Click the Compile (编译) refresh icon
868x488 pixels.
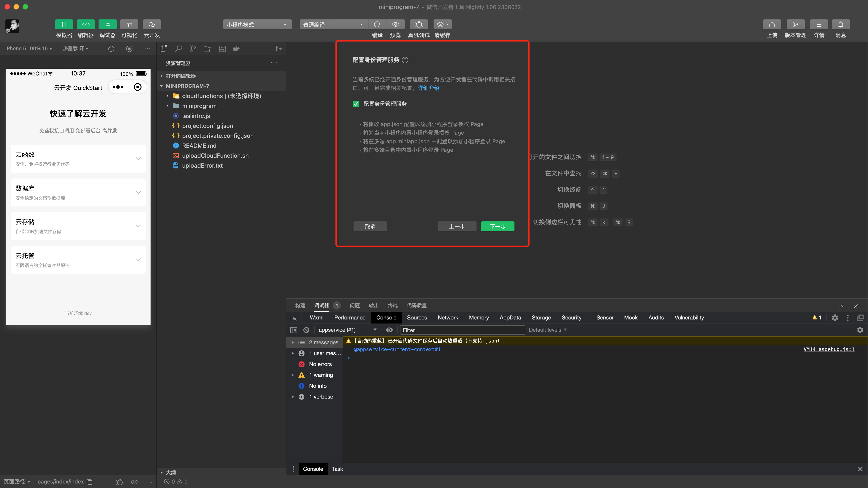(x=377, y=24)
